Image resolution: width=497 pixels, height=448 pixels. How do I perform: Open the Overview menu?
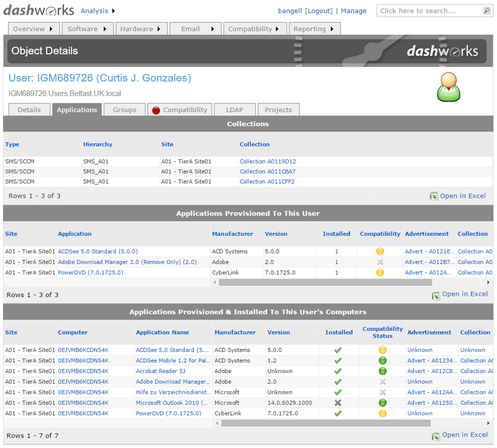click(x=33, y=29)
